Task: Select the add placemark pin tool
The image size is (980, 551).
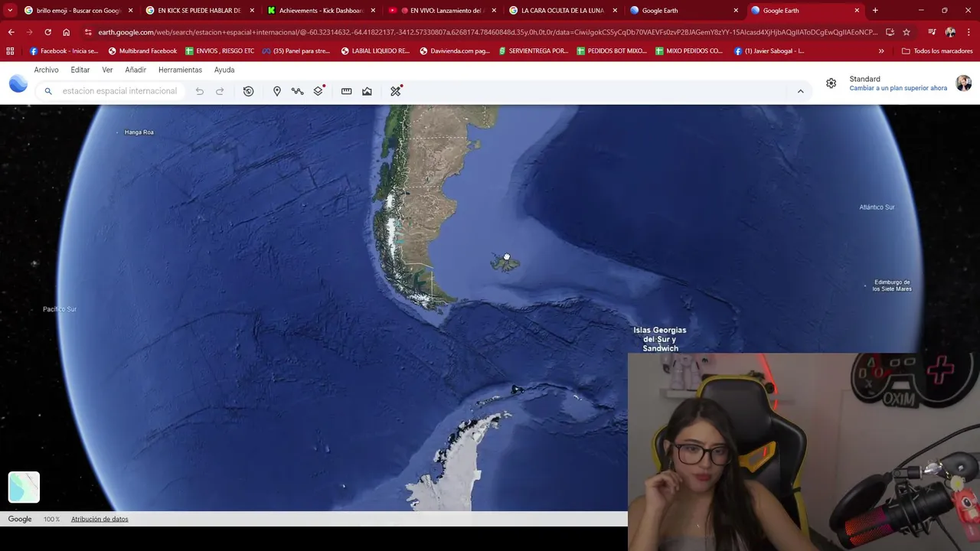Action: pyautogui.click(x=277, y=91)
